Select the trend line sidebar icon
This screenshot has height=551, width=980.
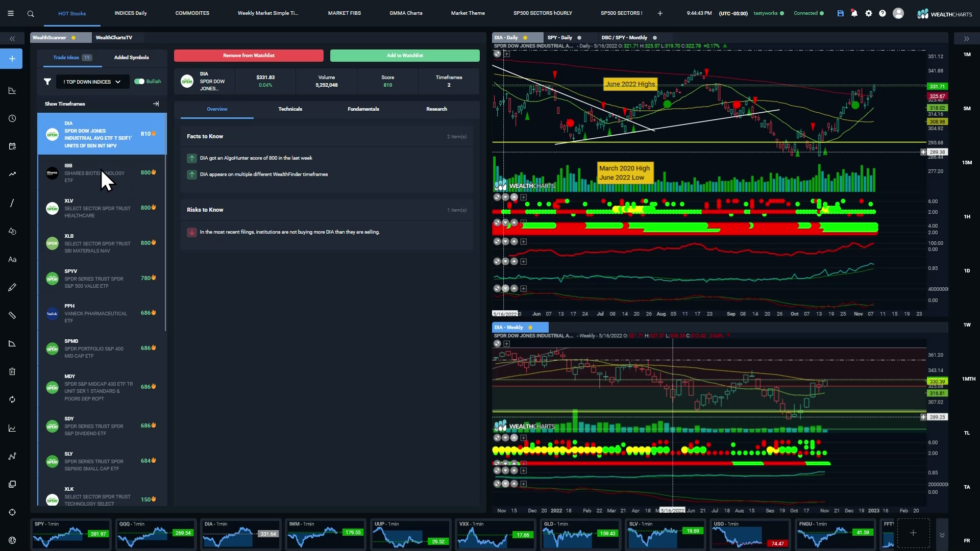pyautogui.click(x=12, y=174)
